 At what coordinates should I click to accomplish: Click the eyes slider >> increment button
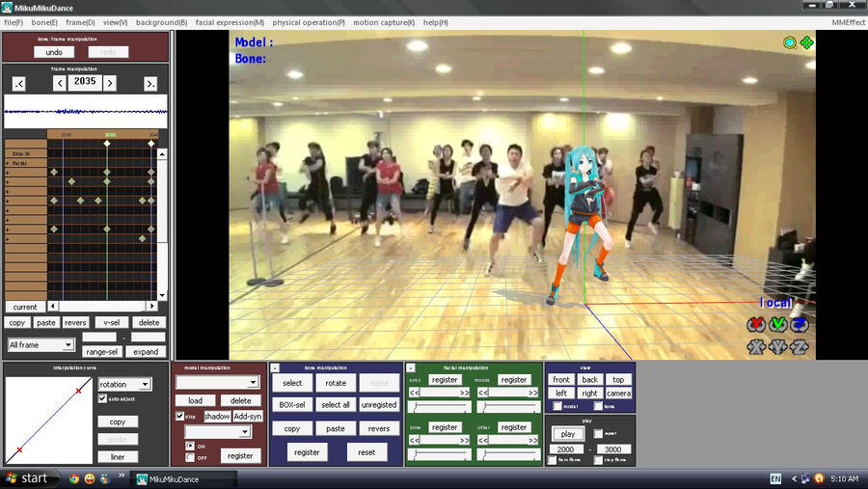pyautogui.click(x=465, y=393)
